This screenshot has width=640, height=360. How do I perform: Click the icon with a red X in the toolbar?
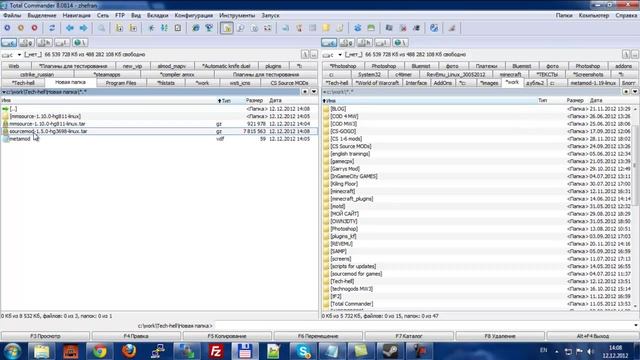[x=403, y=28]
